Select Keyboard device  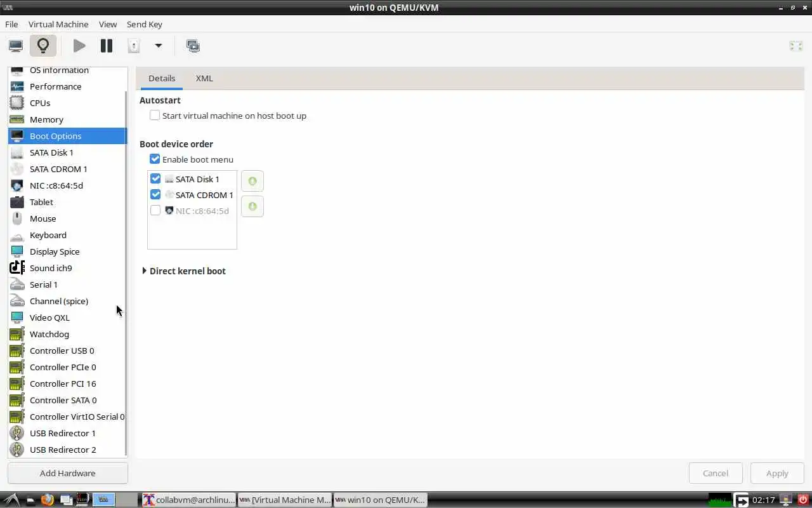67,235
